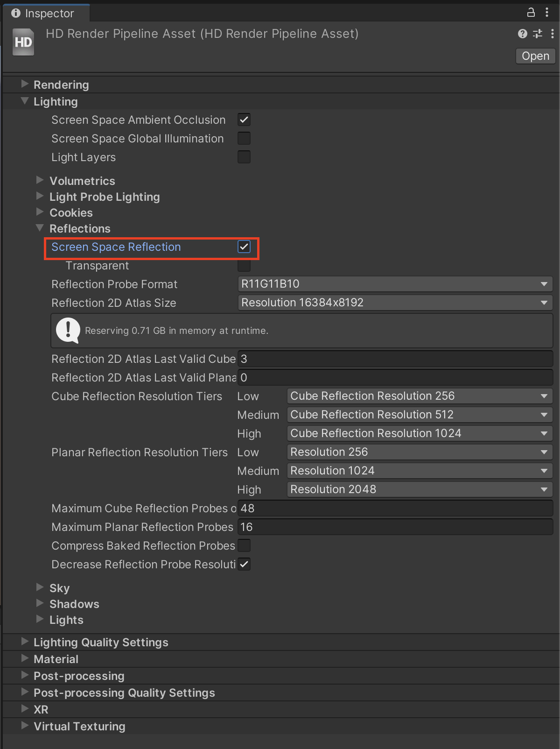Click the Inspector lock icon
This screenshot has width=560, height=749.
(531, 13)
